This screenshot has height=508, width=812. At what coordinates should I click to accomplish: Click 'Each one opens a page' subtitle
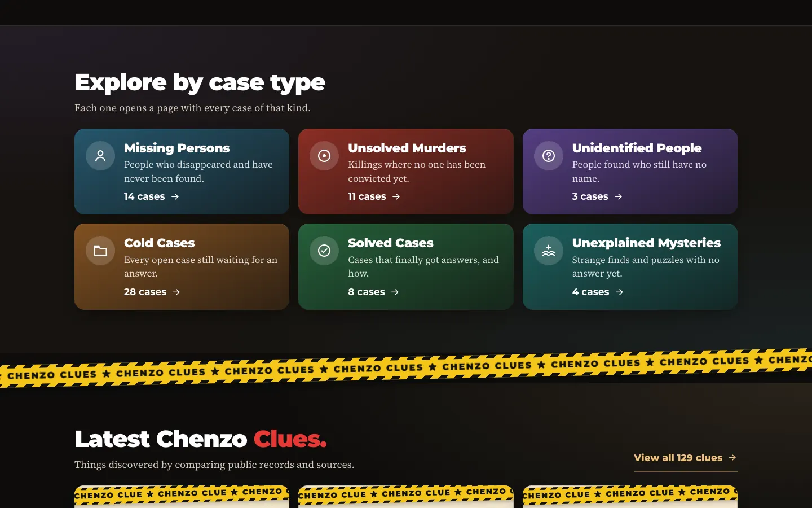click(x=192, y=108)
